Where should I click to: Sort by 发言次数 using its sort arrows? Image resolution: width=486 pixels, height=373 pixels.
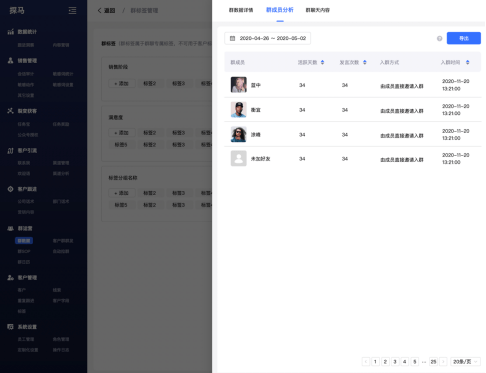coord(365,62)
